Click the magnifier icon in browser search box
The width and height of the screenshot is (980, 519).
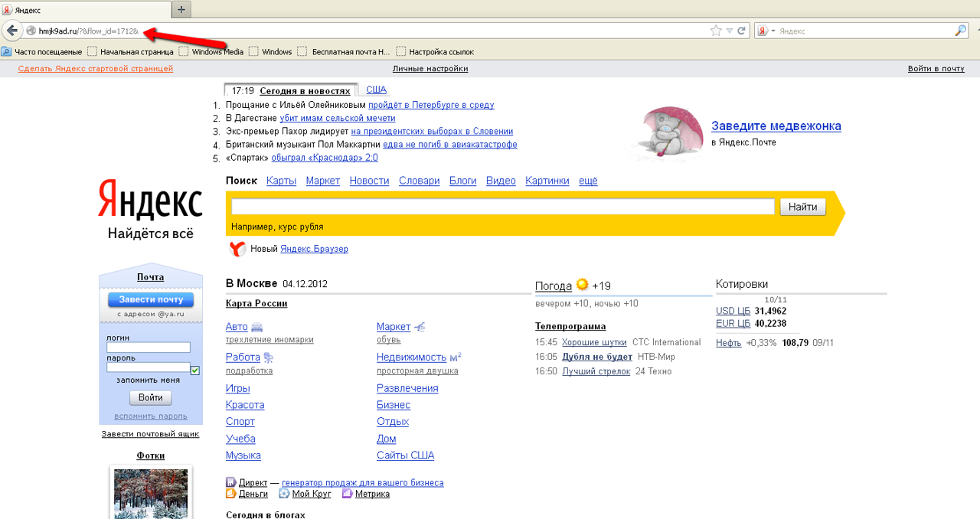pyautogui.click(x=961, y=31)
